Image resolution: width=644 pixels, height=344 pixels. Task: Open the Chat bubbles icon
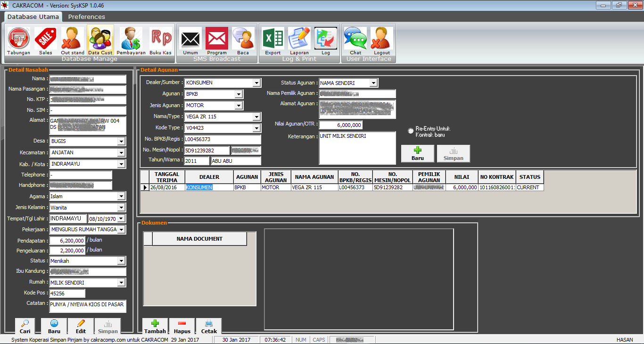[355, 40]
